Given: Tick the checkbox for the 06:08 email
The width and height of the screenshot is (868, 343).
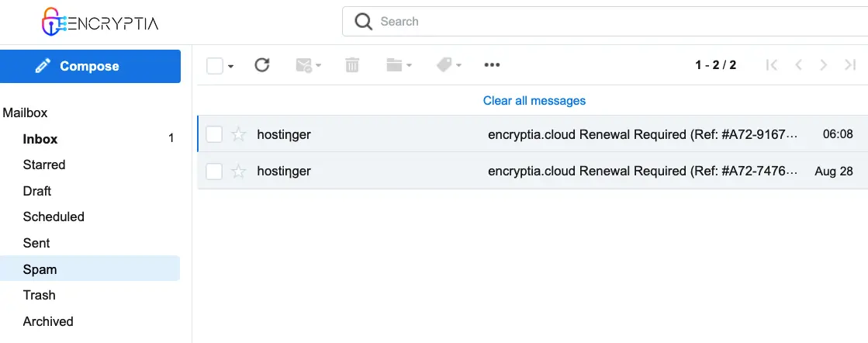Looking at the screenshot, I should [214, 134].
